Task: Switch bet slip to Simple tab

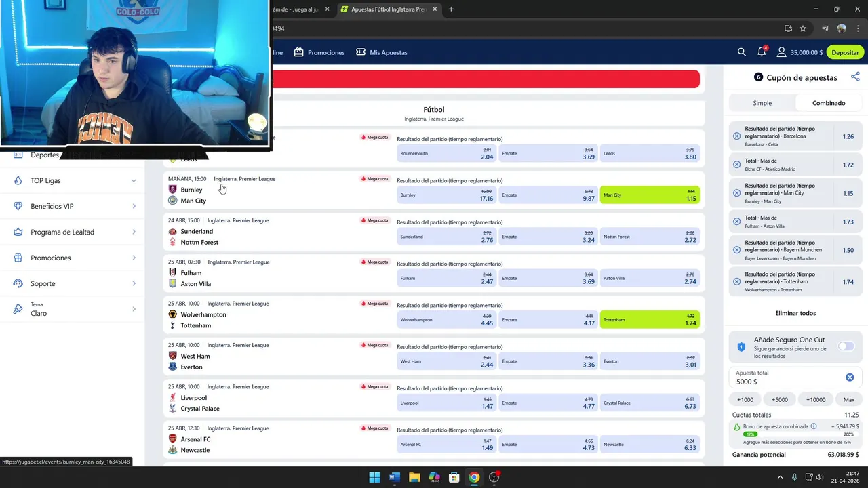Action: 762,103
